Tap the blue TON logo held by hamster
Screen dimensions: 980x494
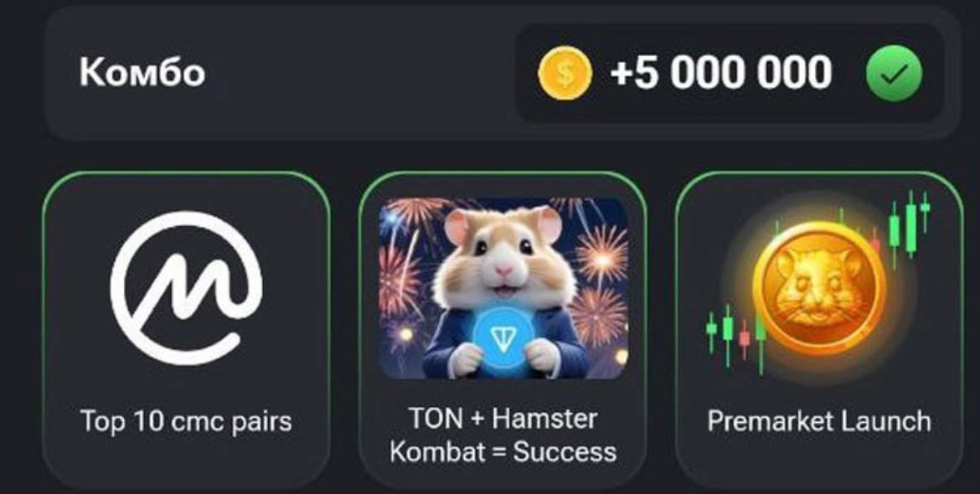tap(502, 338)
